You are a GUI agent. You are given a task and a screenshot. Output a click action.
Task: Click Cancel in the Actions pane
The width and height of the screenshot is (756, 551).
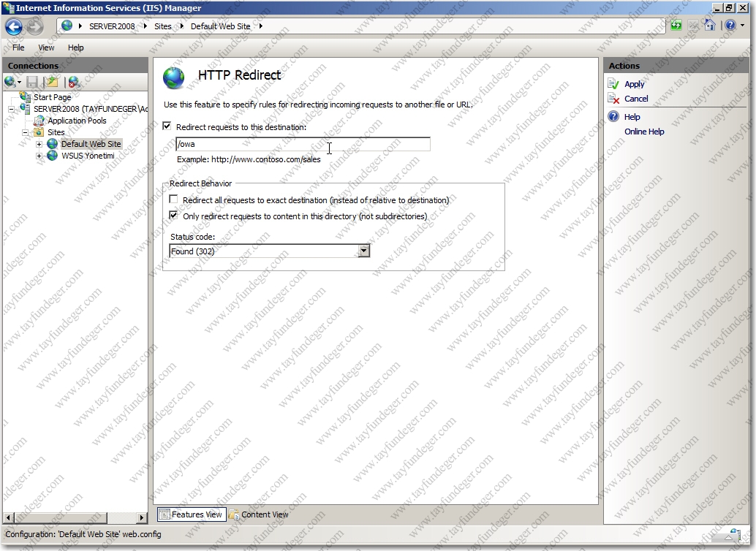[x=636, y=99]
